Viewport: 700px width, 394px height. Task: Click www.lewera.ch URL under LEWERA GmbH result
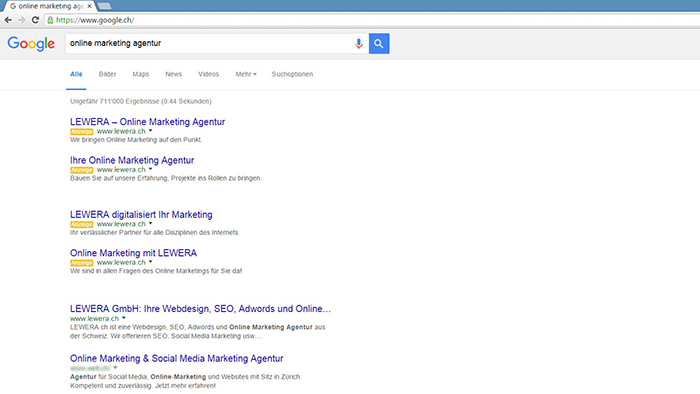click(x=95, y=319)
